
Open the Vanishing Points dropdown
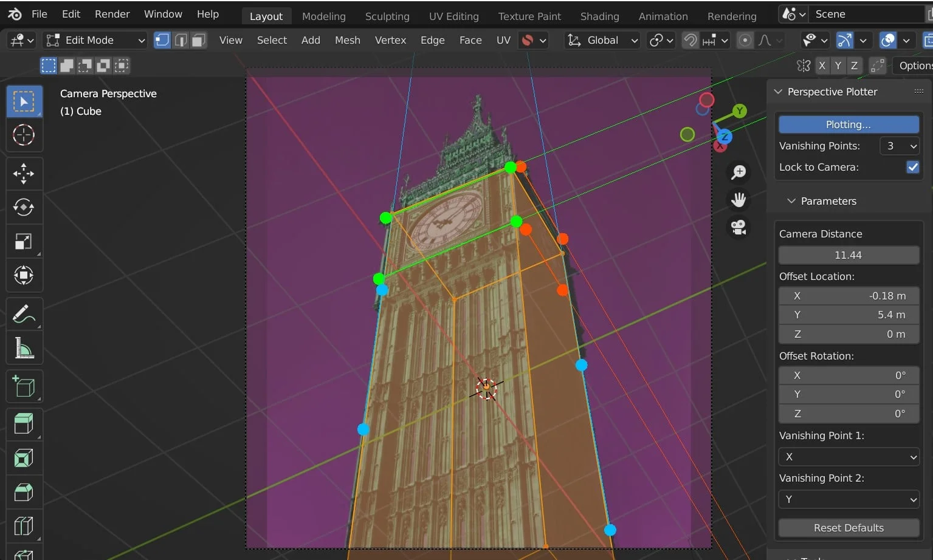[x=900, y=146]
